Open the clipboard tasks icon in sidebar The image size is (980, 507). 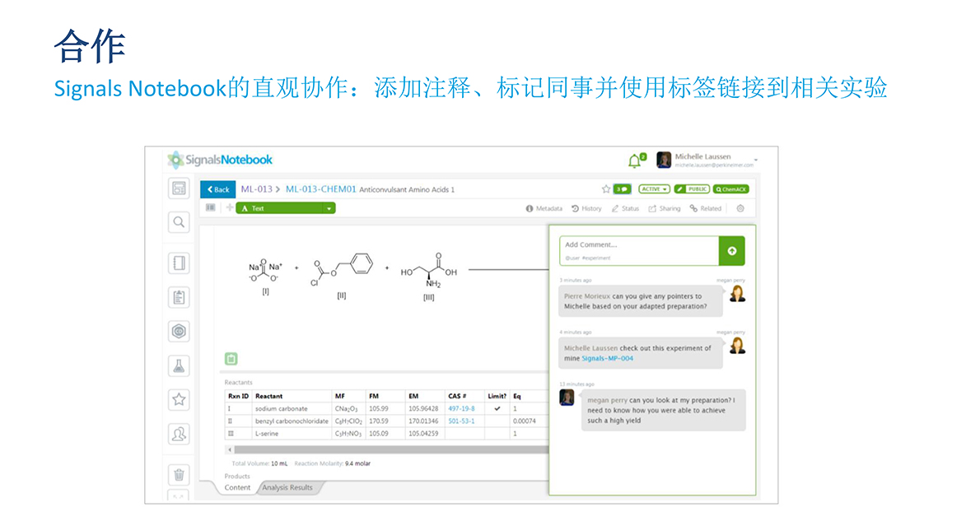[x=179, y=297]
